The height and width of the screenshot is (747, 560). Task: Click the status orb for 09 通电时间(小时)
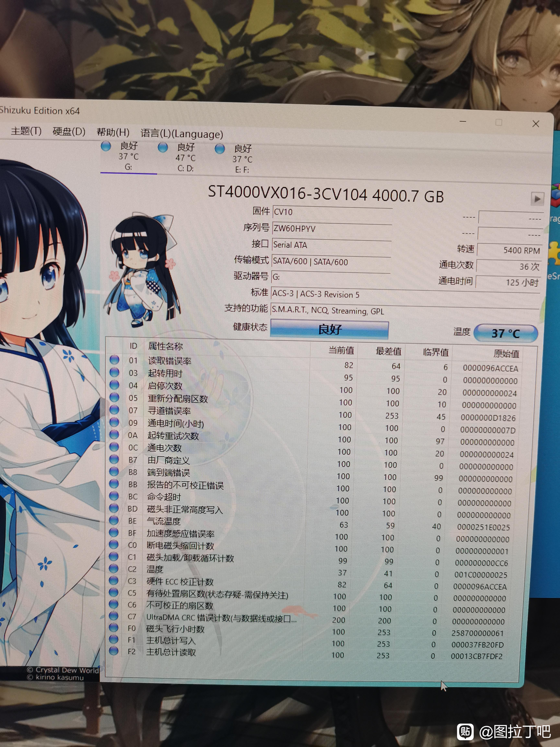coord(114,422)
